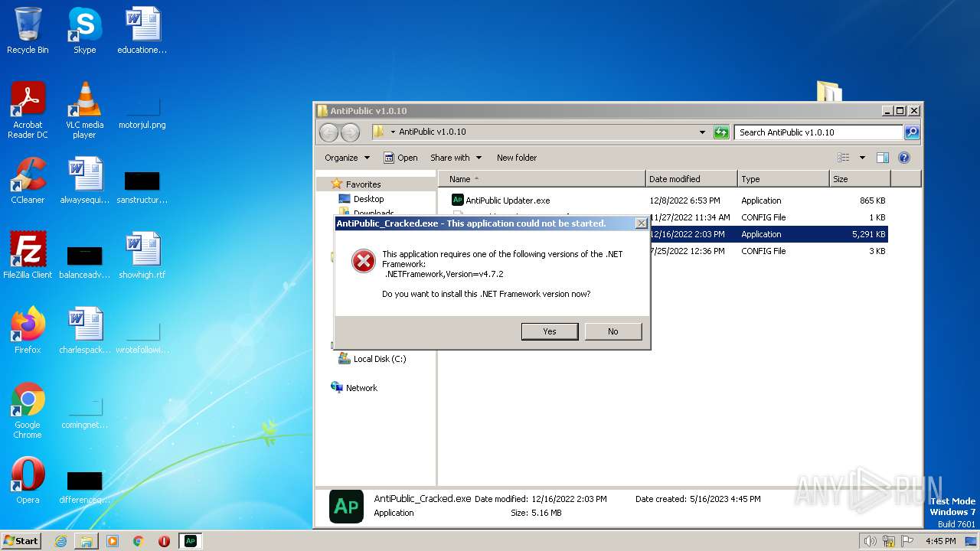
Task: Open the Organize dropdown menu
Action: (347, 158)
